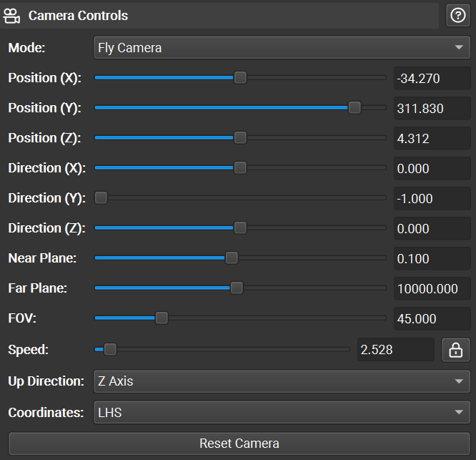
Task: Click the Up Direction: label
Action: click(46, 381)
